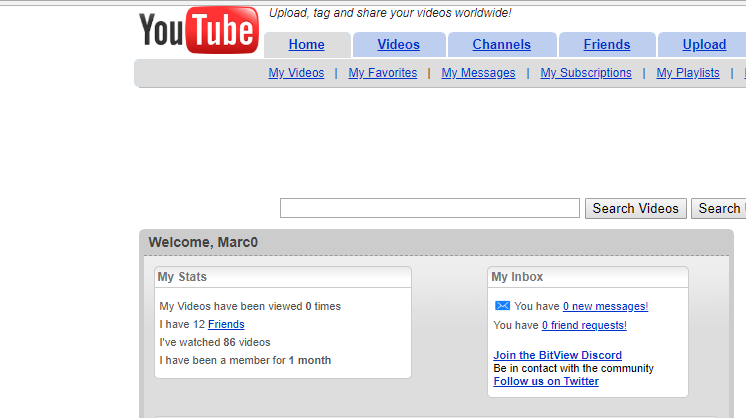Open the Channels tab

501,45
